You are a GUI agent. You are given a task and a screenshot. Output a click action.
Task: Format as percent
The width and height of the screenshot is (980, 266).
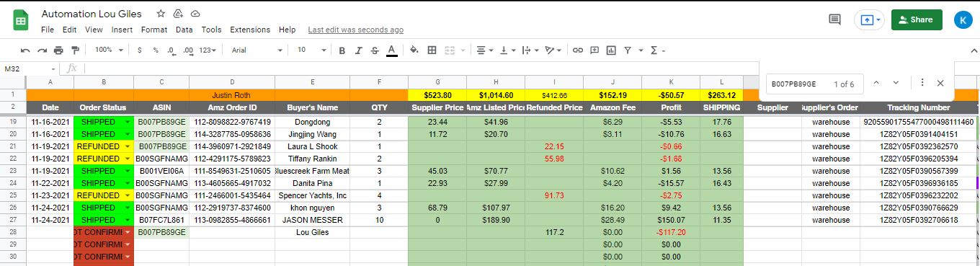[x=155, y=50]
